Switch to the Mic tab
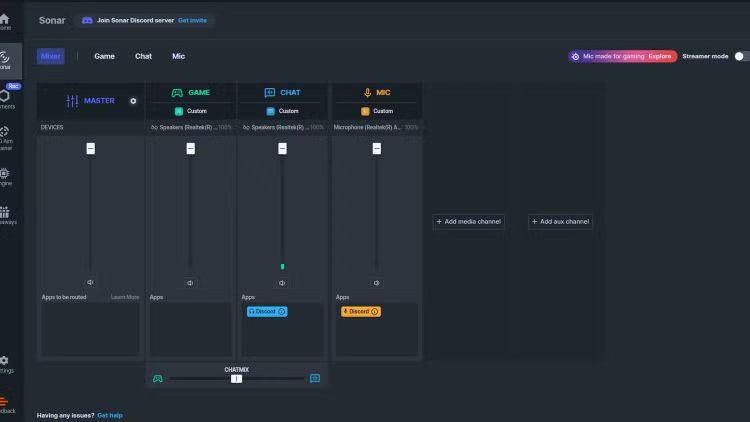 pos(178,57)
